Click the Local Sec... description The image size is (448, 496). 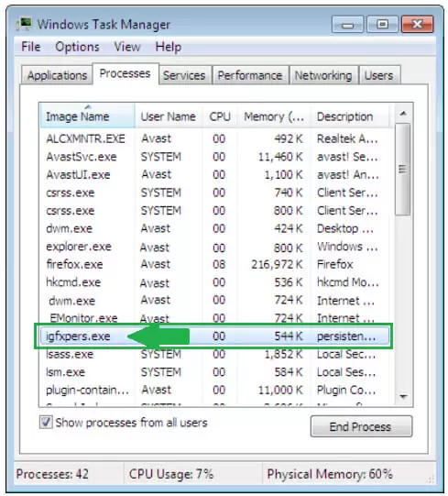pyautogui.click(x=346, y=354)
